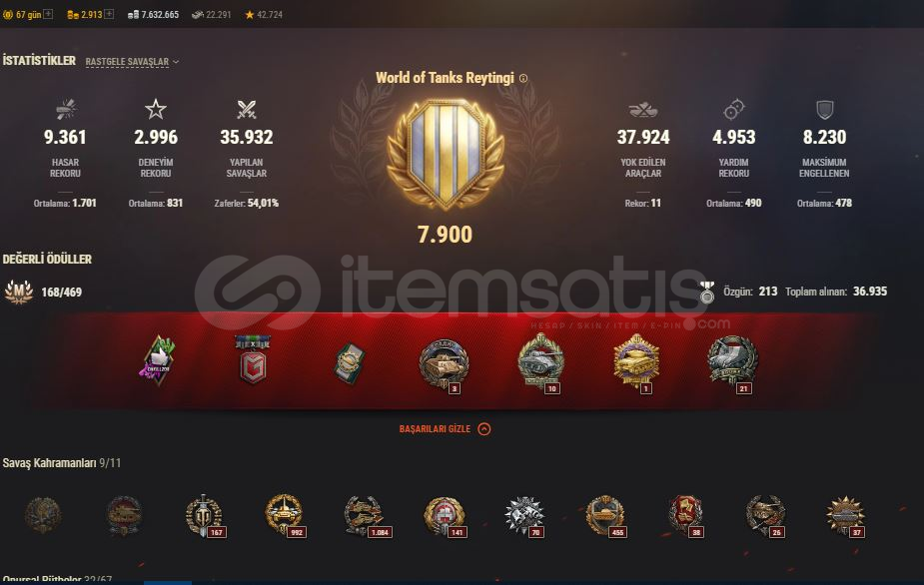
Task: Click the silver credits balance 7.632.665
Action: 153,14
